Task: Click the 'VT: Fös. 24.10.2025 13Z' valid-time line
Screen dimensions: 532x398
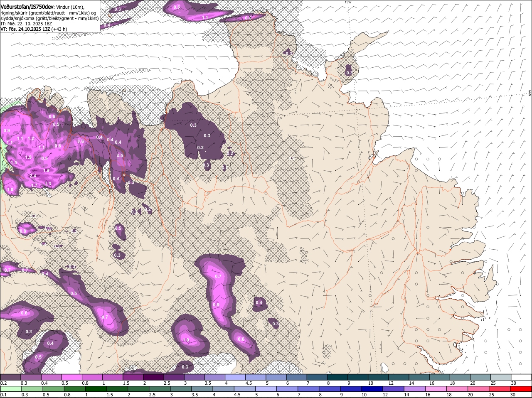Action: [x=25, y=29]
